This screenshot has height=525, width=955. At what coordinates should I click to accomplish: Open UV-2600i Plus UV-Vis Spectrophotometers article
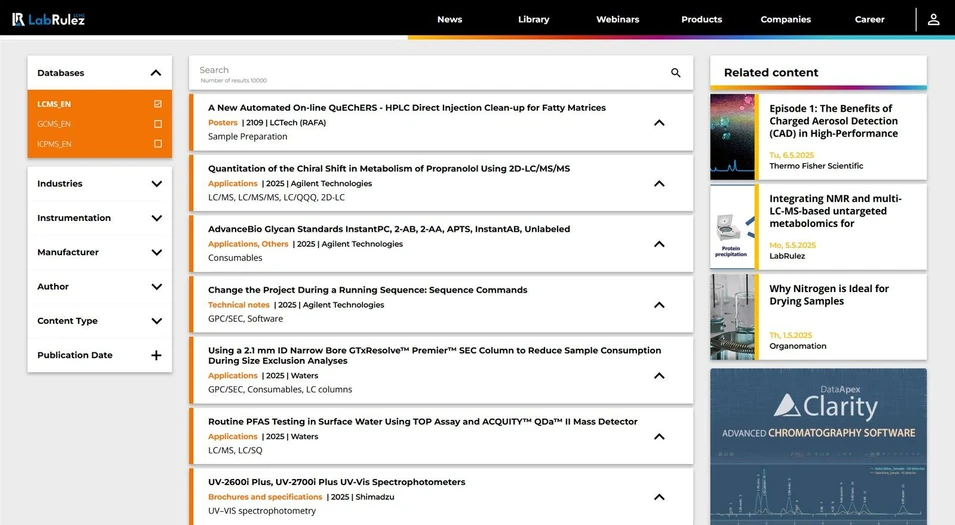[x=337, y=482]
